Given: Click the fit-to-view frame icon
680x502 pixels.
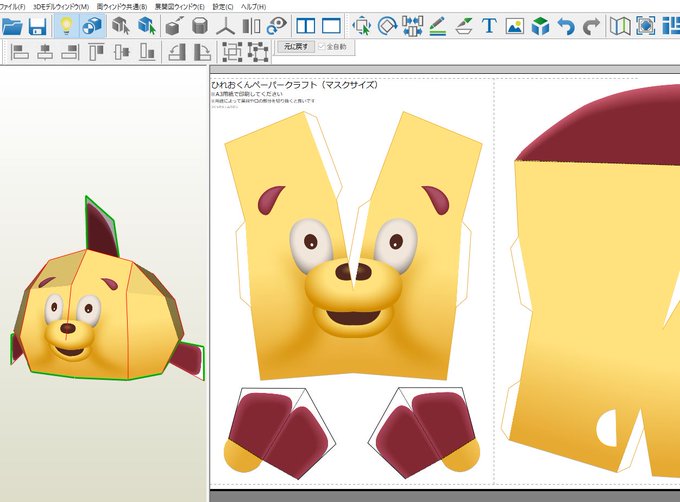Looking at the screenshot, I should [x=646, y=26].
